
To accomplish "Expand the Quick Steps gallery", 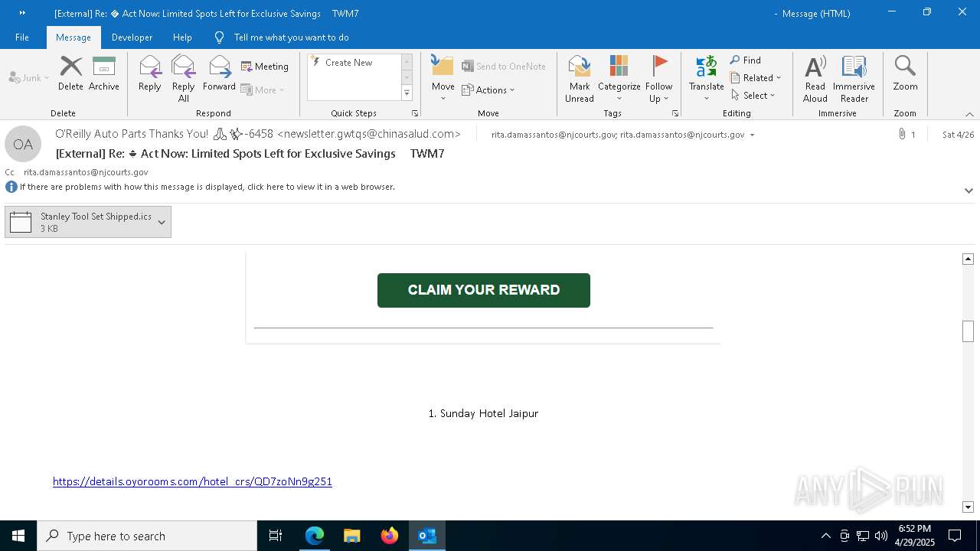I will (x=407, y=93).
